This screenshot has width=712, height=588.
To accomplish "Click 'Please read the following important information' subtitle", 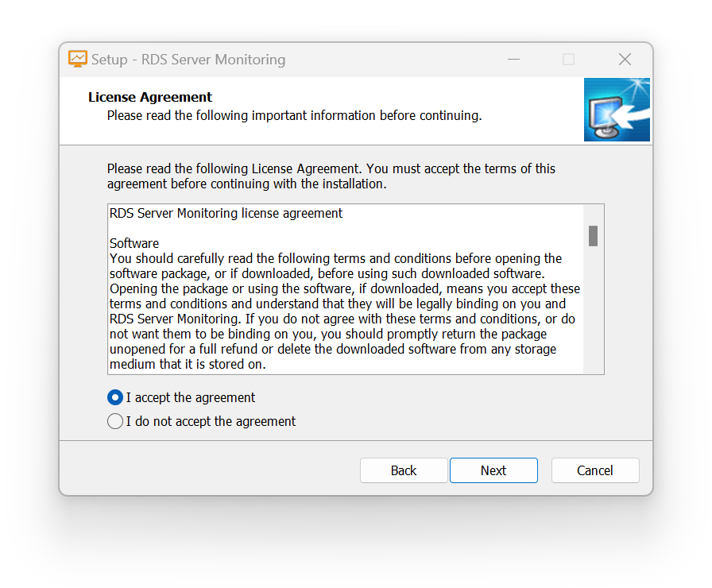I will [294, 115].
